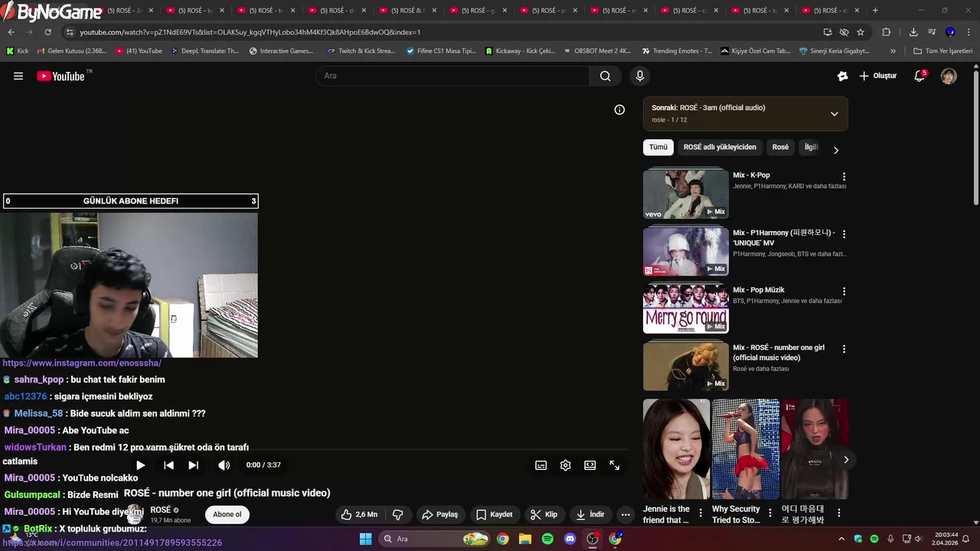Click the browser address bar URL
The height and width of the screenshot is (551, 980).
(250, 32)
